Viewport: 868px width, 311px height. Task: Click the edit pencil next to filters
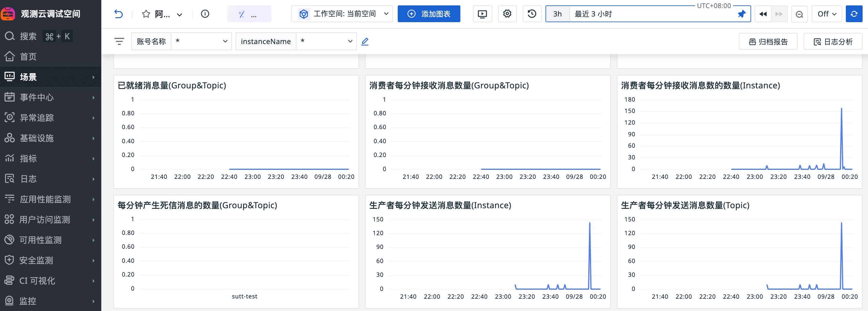click(x=364, y=41)
